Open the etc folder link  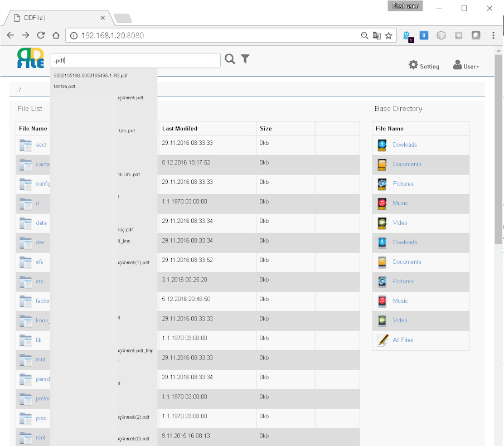click(x=40, y=282)
